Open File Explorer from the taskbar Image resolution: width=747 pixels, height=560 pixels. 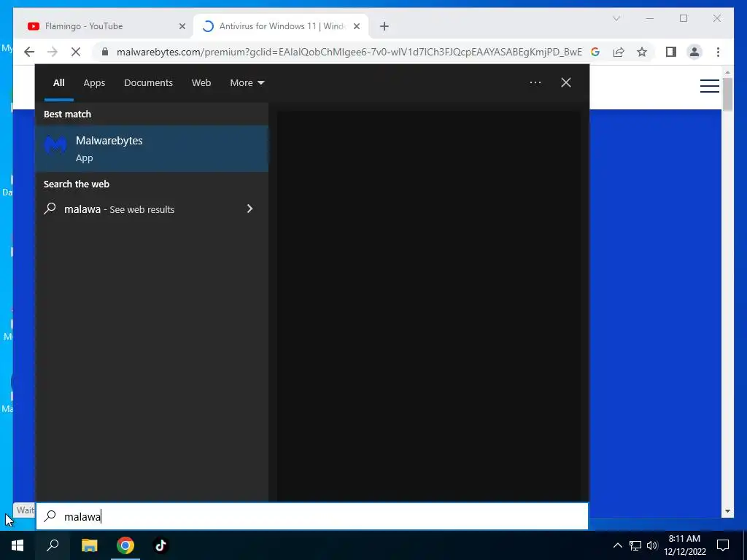pos(89,545)
